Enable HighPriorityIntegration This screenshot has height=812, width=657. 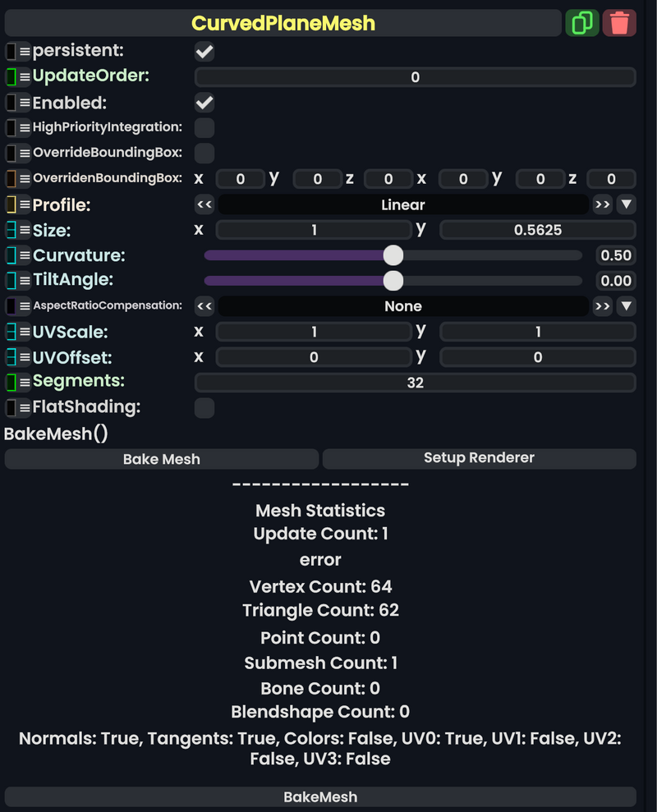(204, 127)
